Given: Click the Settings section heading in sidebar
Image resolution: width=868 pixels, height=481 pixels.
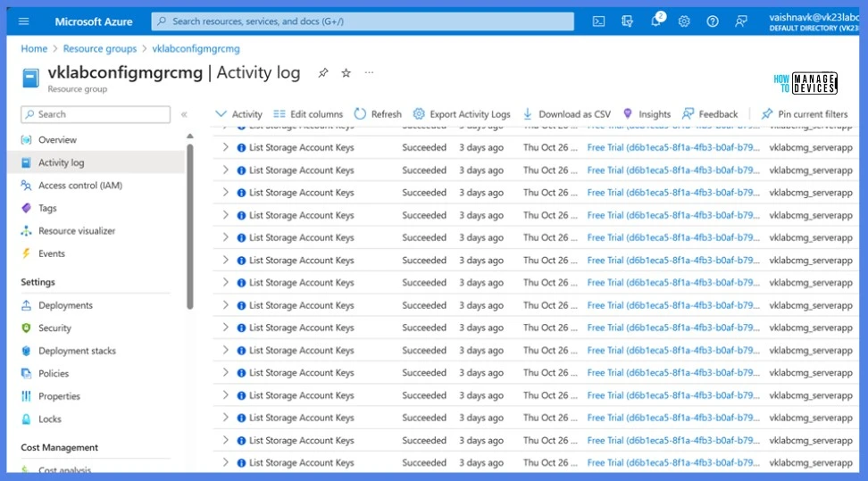Looking at the screenshot, I should pyautogui.click(x=38, y=282).
